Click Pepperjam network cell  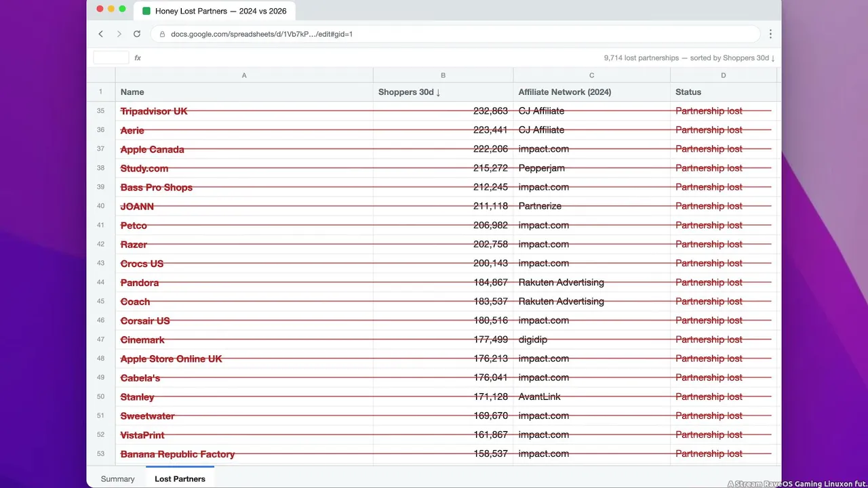tap(591, 168)
